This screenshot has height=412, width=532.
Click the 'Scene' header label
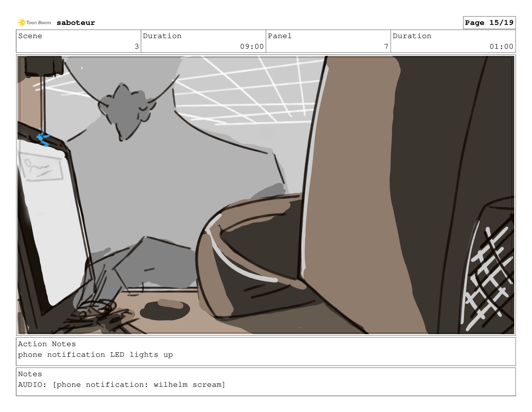tap(30, 36)
